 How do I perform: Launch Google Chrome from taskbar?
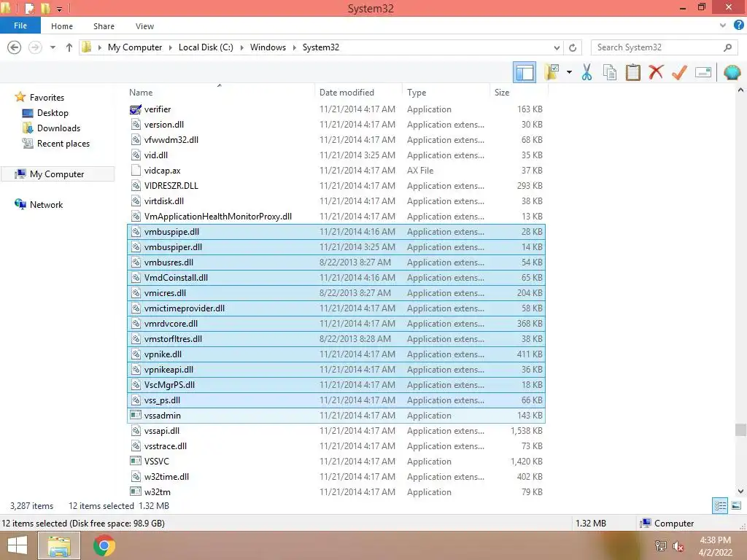(104, 545)
